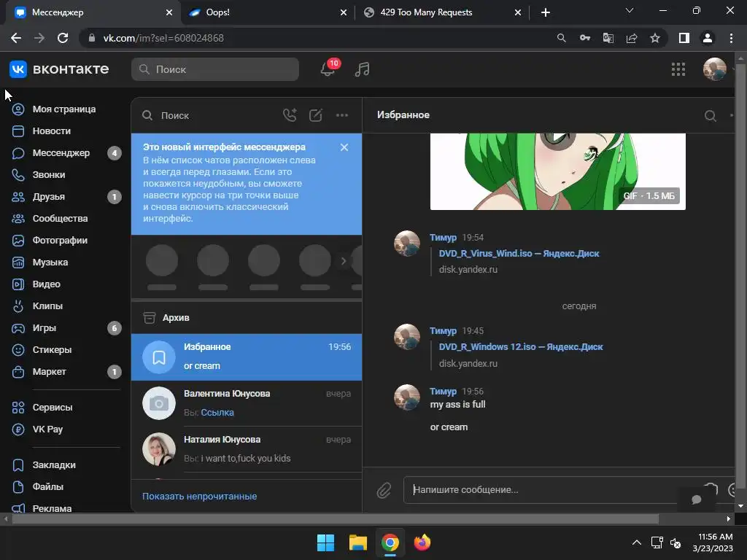Click Тимур's name on the 19:56 message

coord(443,391)
